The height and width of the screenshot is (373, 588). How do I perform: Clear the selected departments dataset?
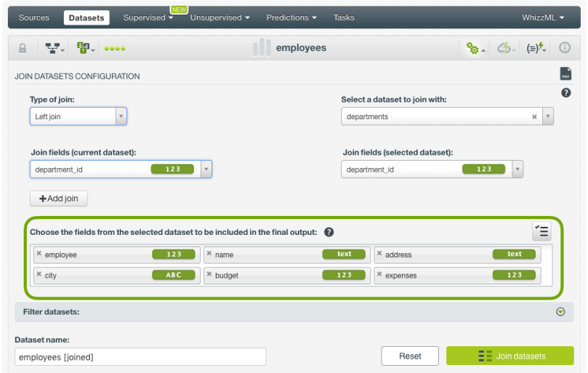pos(534,117)
